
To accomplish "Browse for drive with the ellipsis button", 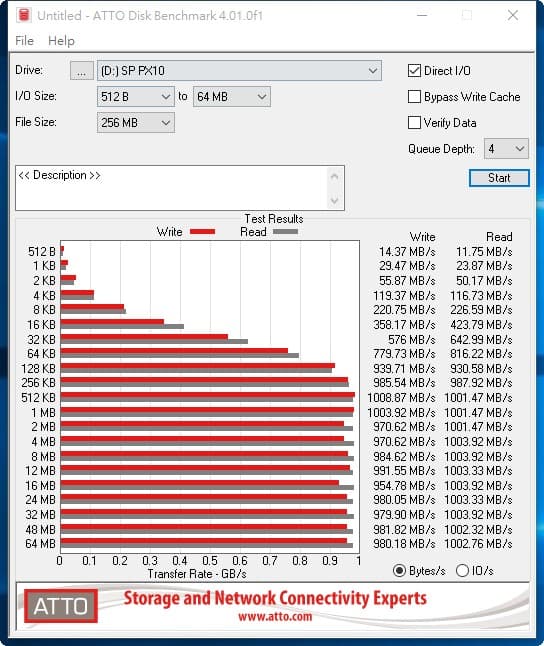I will click(82, 71).
